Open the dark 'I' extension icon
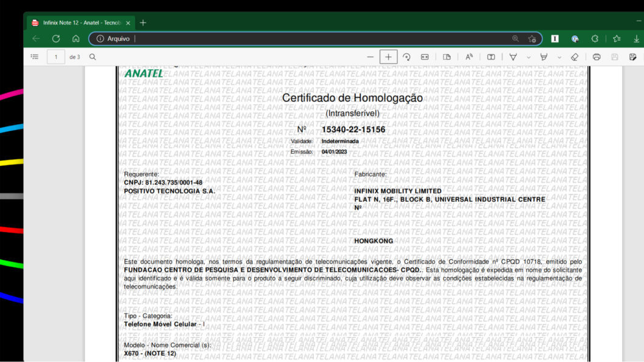Image resolution: width=644 pixels, height=362 pixels. click(x=555, y=39)
